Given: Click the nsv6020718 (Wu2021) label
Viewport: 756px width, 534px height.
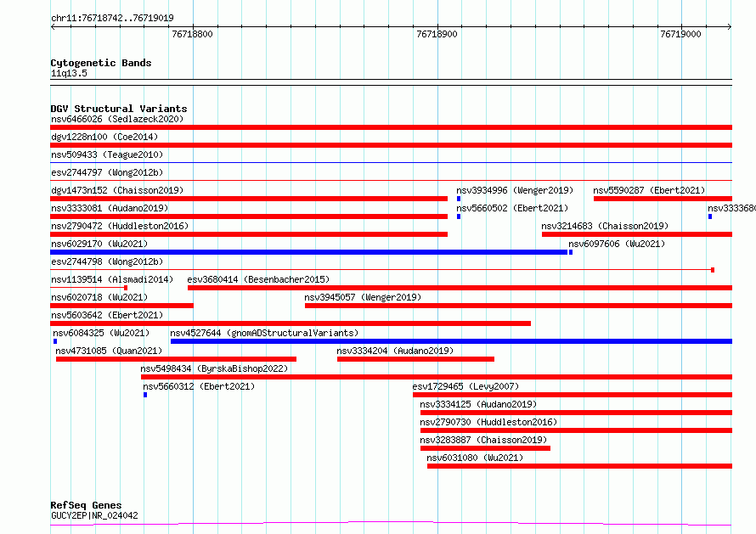Looking at the screenshot, I should pyautogui.click(x=99, y=297).
